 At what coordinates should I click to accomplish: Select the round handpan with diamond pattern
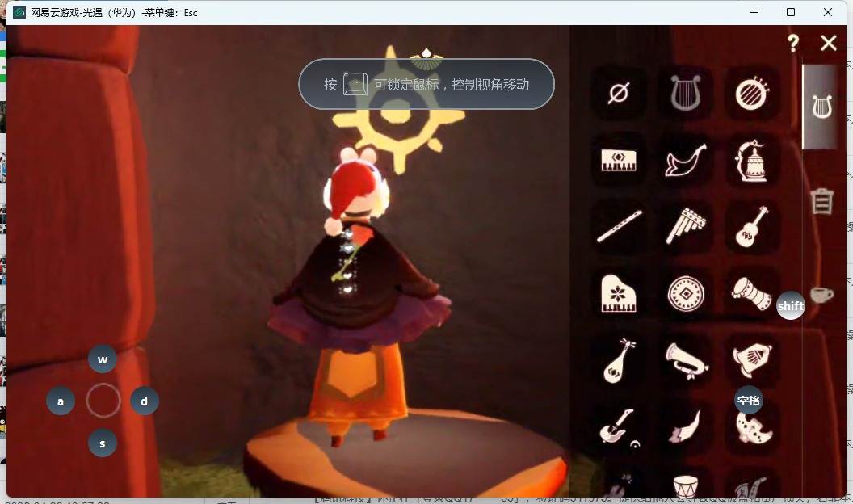pos(686,293)
